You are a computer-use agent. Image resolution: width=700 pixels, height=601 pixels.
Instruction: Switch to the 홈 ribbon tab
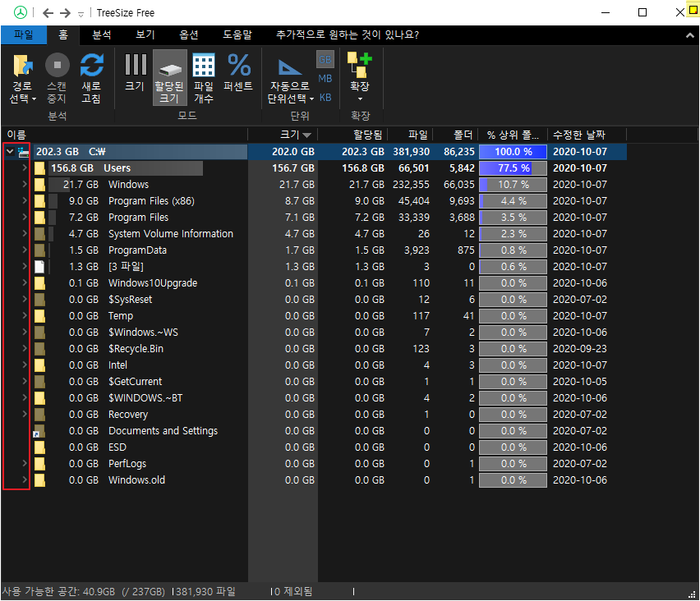tap(63, 34)
